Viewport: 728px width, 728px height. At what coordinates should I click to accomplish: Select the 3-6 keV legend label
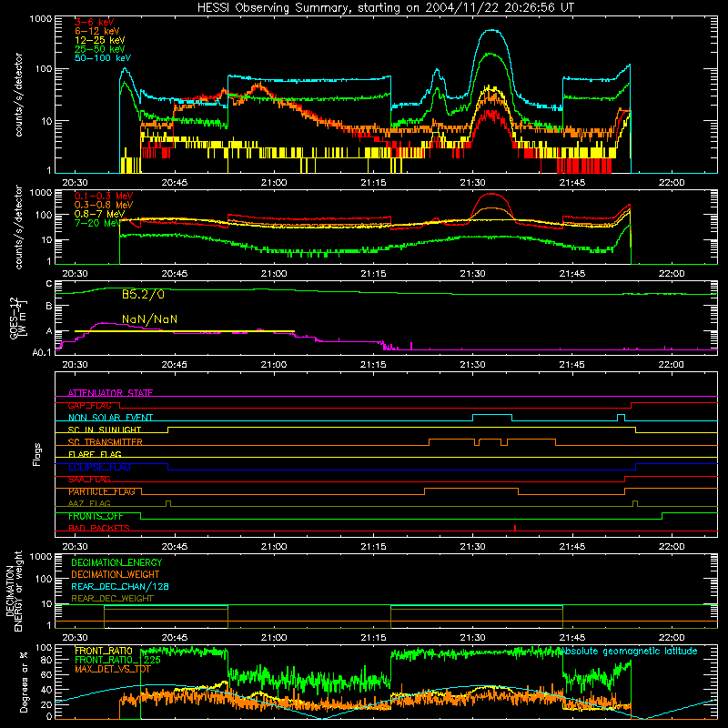click(95, 22)
